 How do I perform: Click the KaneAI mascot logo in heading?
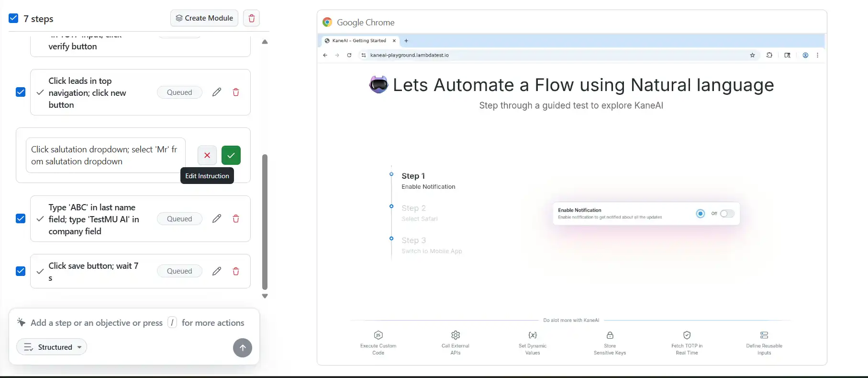[x=378, y=85]
